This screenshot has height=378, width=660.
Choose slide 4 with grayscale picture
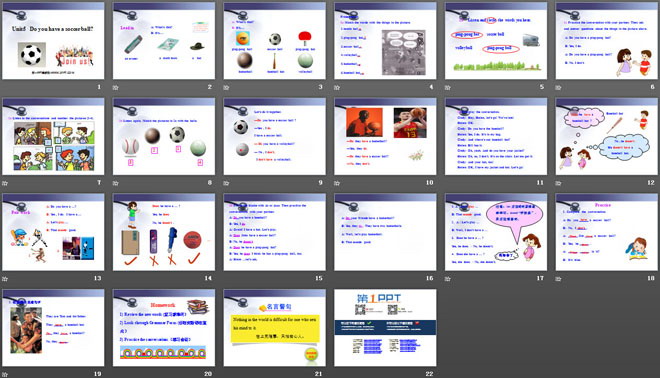[385, 41]
